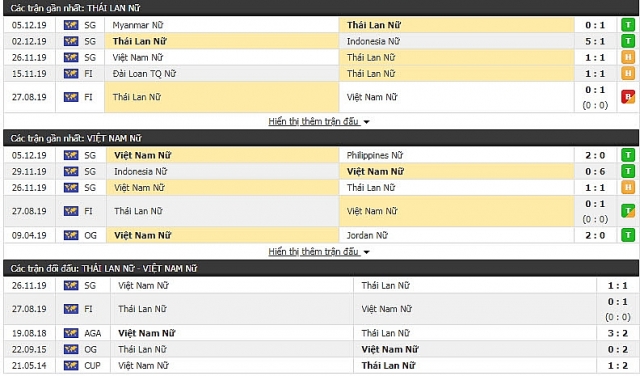Click green T badge on Indonesia Nữ 0:6 row

[628, 171]
